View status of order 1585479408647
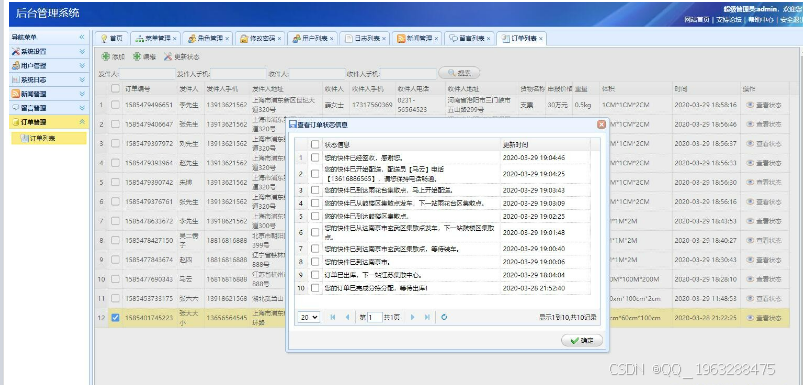Image resolution: width=803 pixels, height=385 pixels. [764, 124]
